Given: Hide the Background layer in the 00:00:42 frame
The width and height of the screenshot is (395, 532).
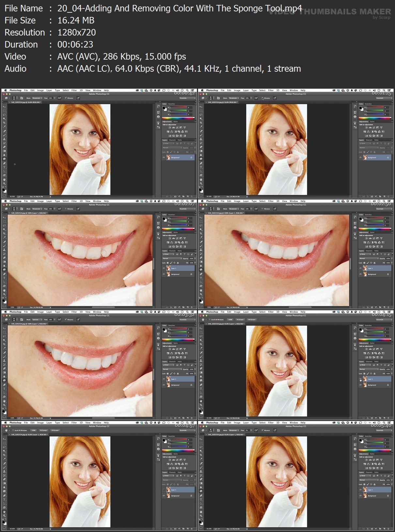Looking at the screenshot, I should point(164,157).
